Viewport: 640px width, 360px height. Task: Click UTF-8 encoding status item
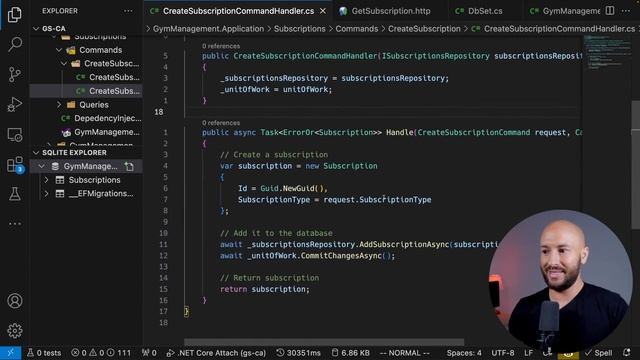[503, 353]
